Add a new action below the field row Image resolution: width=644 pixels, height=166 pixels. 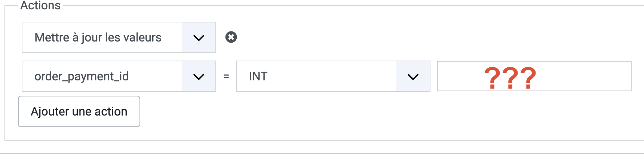[79, 111]
